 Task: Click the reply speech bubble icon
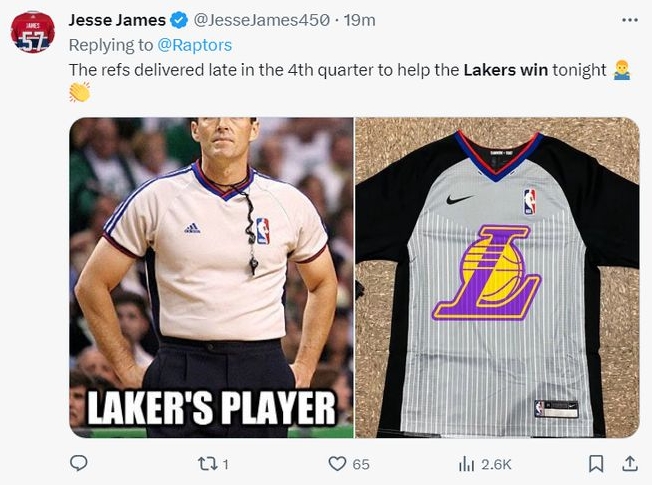click(x=79, y=463)
